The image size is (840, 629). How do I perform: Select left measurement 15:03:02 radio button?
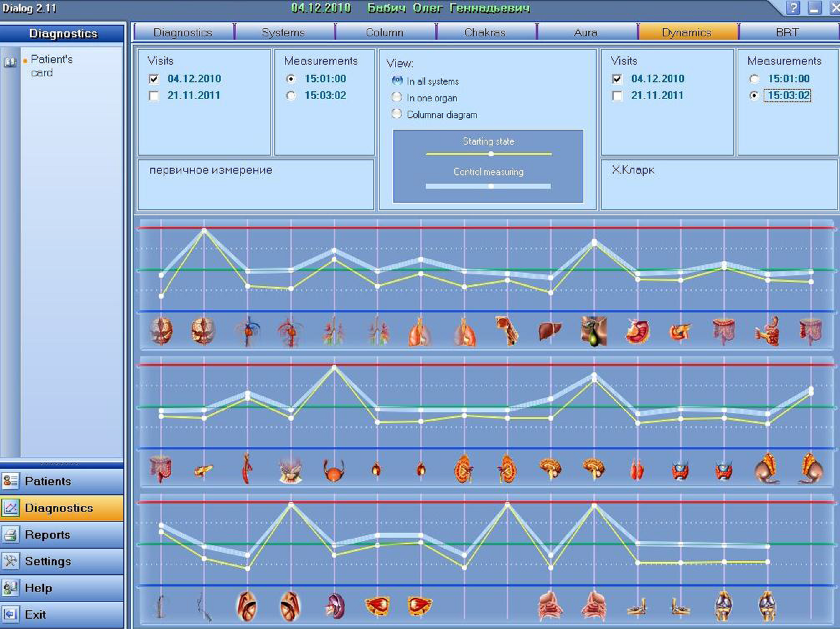(291, 96)
